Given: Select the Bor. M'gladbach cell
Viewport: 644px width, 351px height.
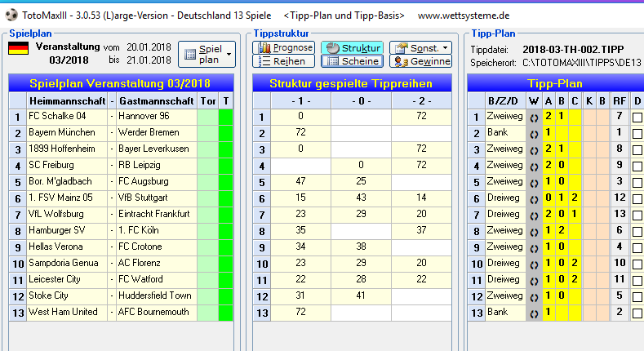Looking at the screenshot, I should click(x=67, y=182).
